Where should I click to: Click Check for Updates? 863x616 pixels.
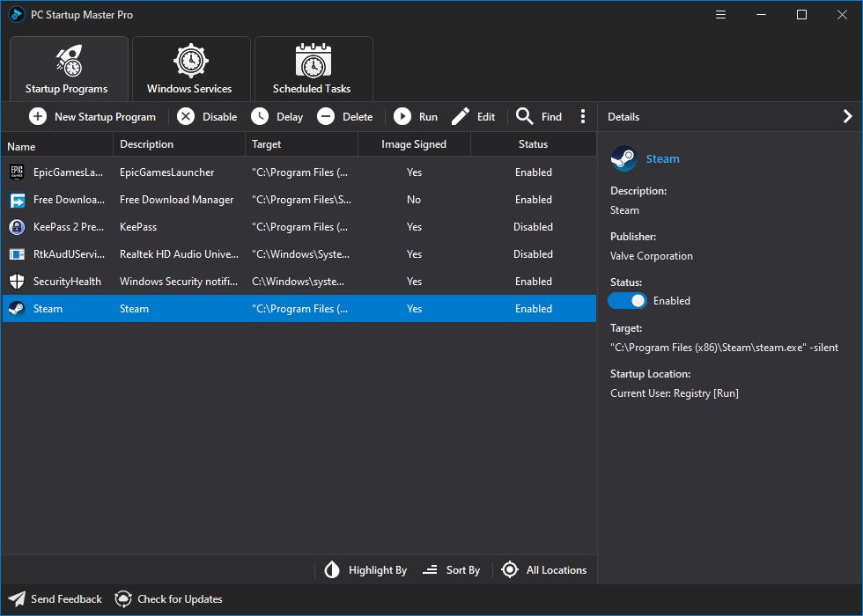pyautogui.click(x=168, y=599)
